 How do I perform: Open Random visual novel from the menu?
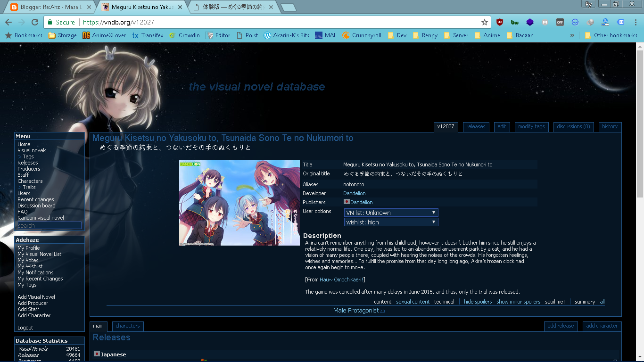tap(41, 218)
